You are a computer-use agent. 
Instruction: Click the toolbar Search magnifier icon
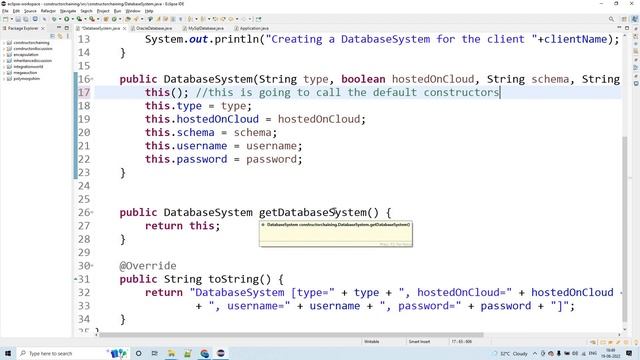[x=611, y=19]
